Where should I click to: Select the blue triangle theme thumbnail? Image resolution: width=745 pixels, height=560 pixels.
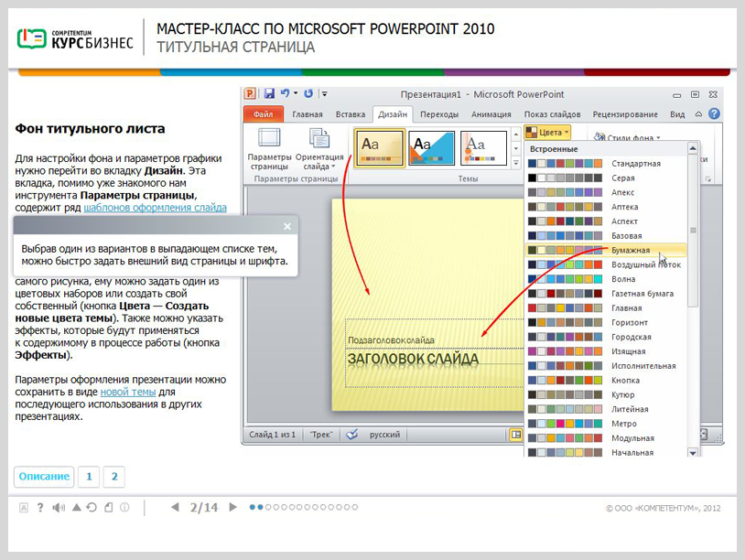click(431, 147)
